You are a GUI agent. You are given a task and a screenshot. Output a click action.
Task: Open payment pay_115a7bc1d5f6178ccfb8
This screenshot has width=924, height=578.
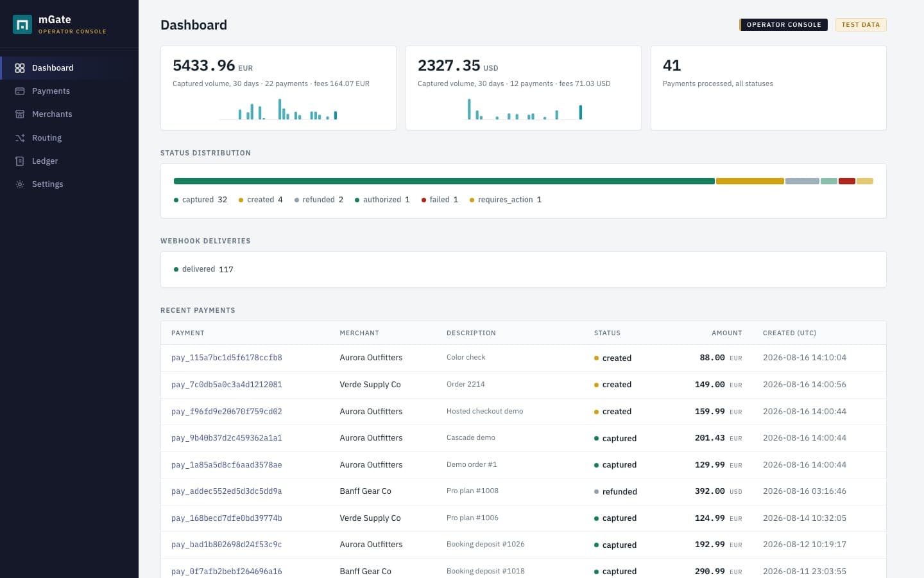[227, 358]
